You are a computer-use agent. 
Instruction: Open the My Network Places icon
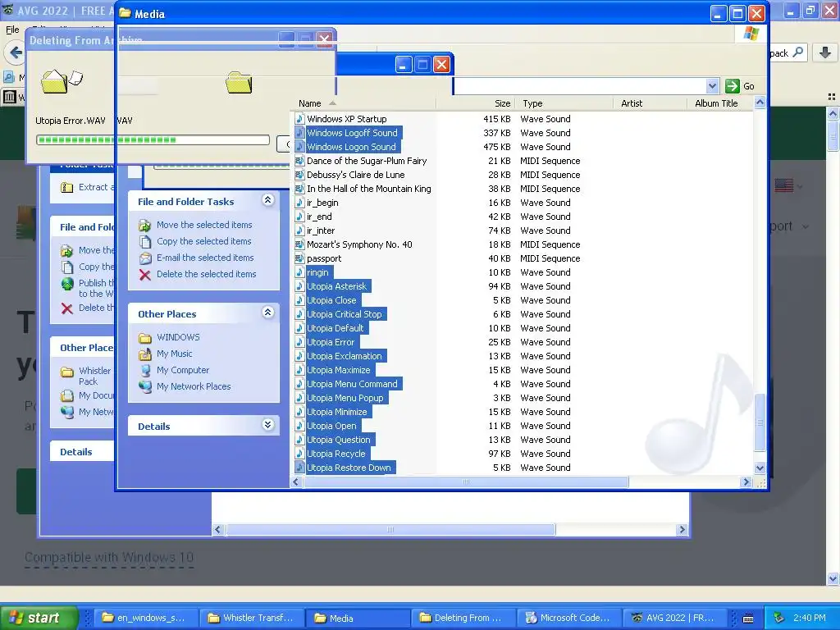point(144,387)
